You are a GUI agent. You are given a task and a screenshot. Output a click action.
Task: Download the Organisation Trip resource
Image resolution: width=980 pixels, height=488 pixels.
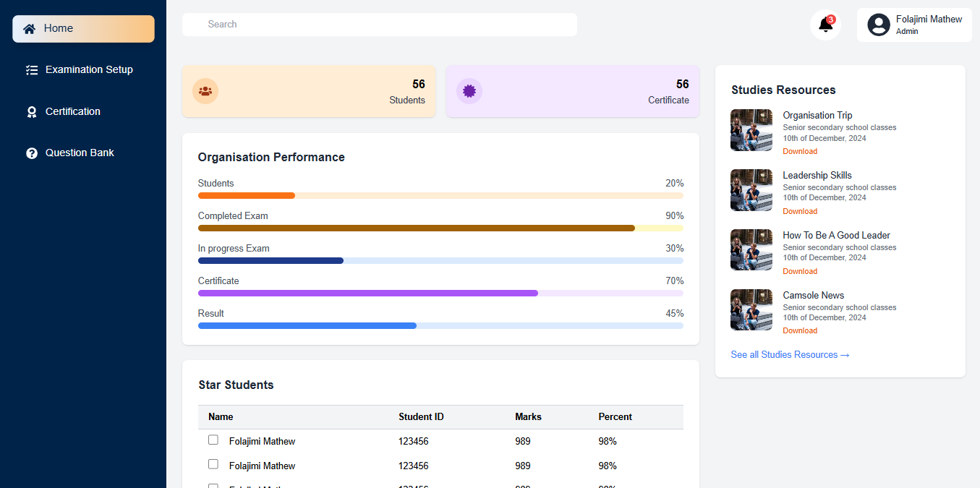(800, 152)
